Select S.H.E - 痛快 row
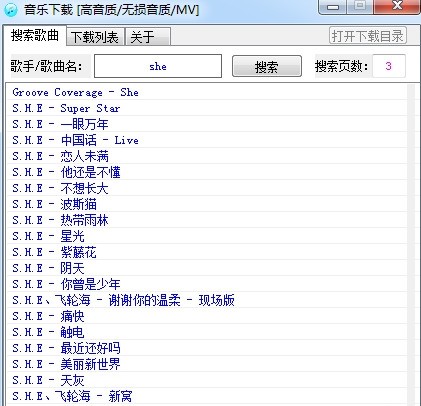421x406 pixels. (x=207, y=316)
